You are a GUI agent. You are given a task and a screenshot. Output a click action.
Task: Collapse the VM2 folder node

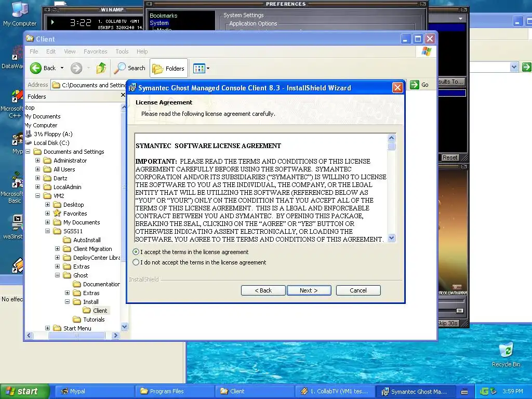click(37, 196)
